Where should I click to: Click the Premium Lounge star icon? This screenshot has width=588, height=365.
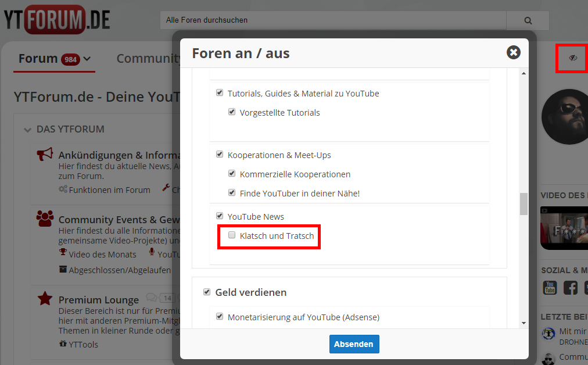pyautogui.click(x=45, y=299)
